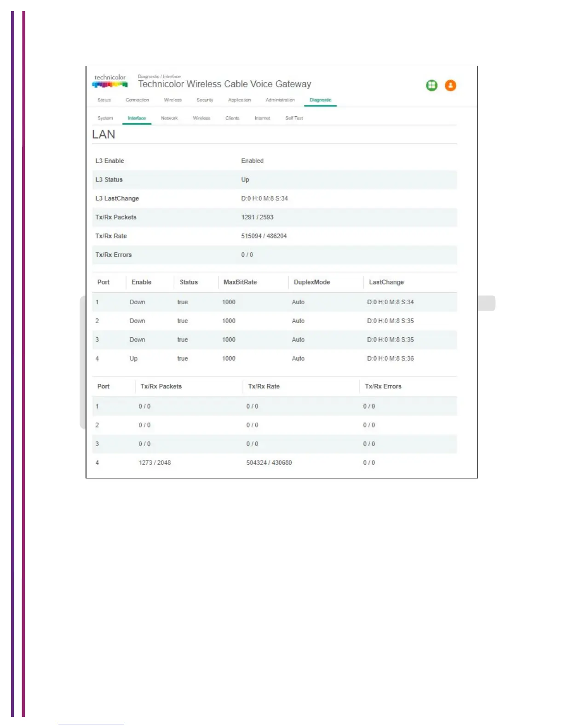Click the Tx/Rx Errors label in the L3 summary
The height and width of the screenshot is (728, 563).
tap(114, 255)
